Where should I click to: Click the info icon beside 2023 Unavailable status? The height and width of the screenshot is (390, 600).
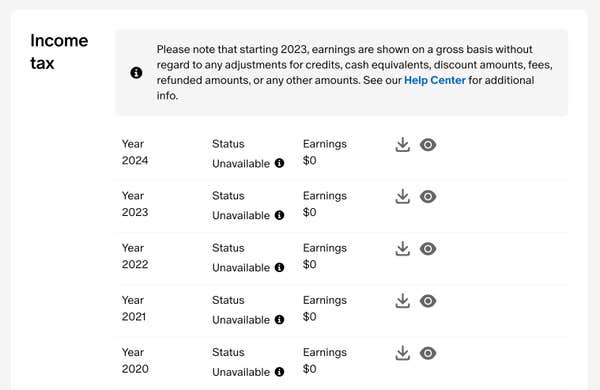click(280, 215)
